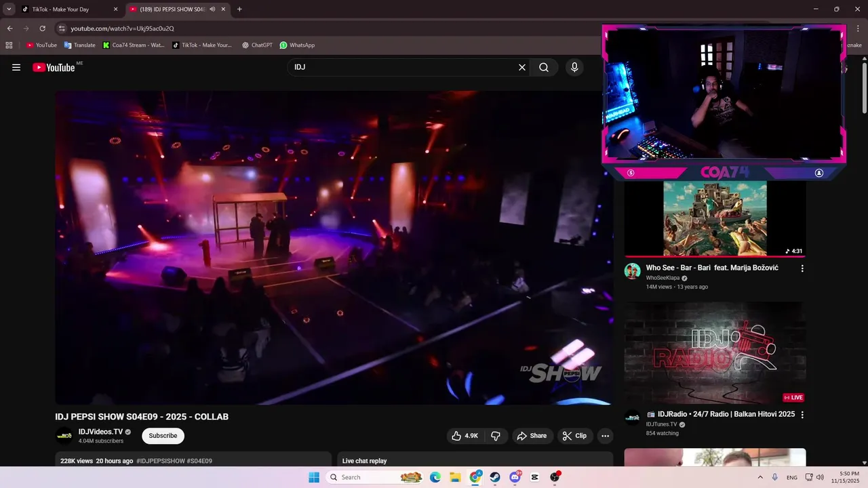This screenshot has height=488, width=868.
Task: Open Chrome from the taskbar
Action: (x=475, y=477)
